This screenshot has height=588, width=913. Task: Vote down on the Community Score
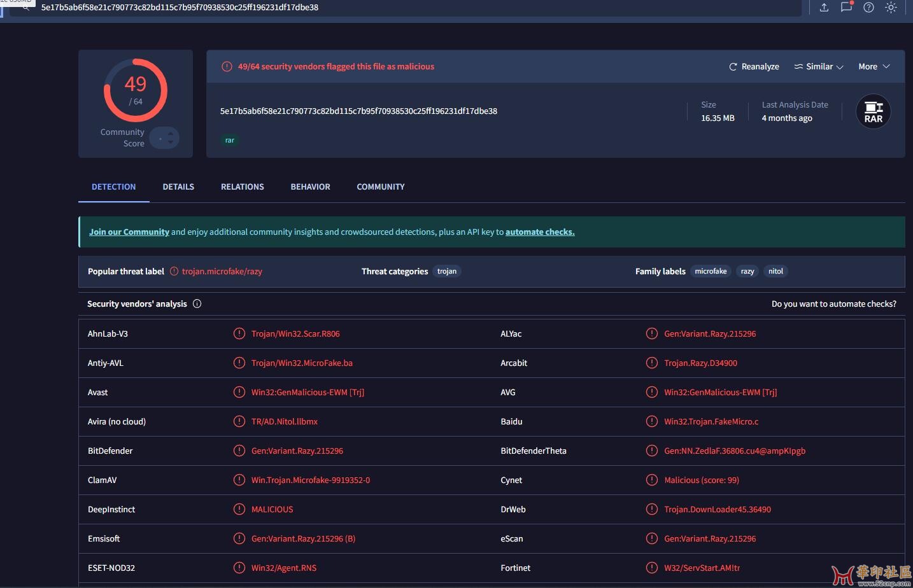(171, 143)
